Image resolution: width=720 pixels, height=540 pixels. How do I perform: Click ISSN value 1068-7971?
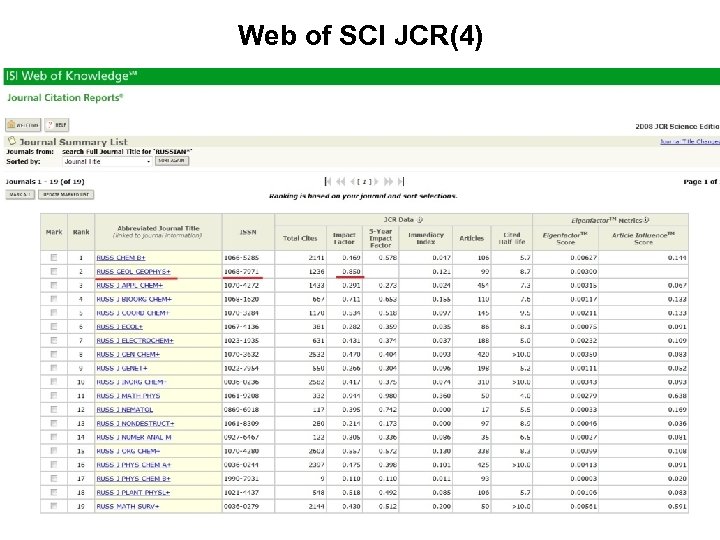click(x=242, y=271)
